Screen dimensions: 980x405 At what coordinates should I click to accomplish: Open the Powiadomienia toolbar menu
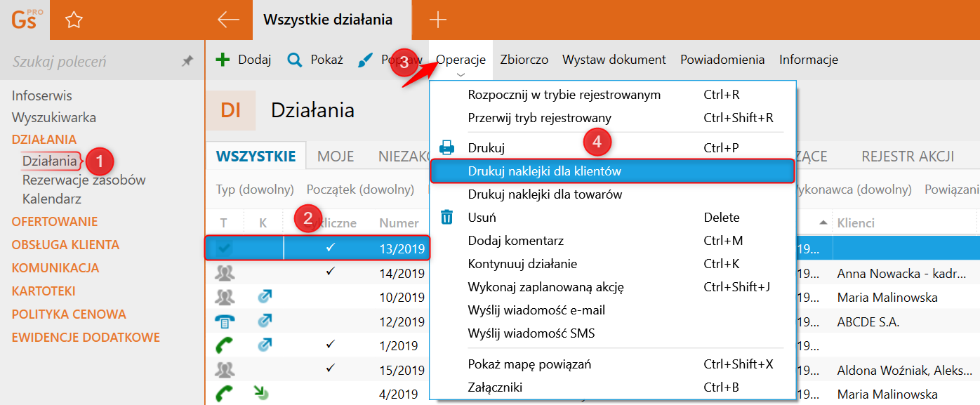(x=722, y=60)
